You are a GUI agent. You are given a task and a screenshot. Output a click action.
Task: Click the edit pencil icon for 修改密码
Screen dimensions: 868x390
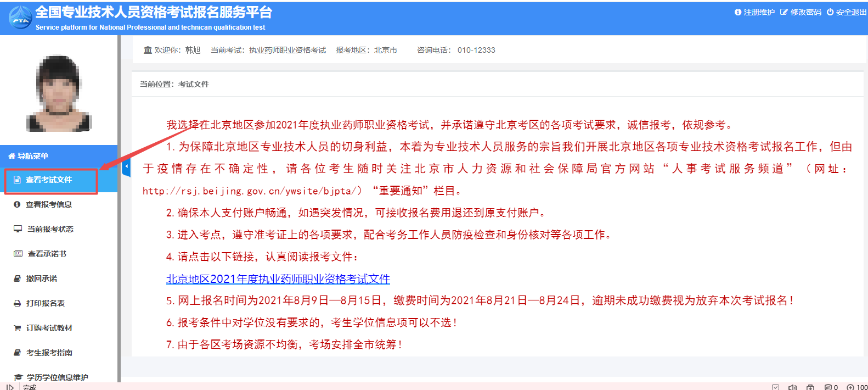pos(784,12)
